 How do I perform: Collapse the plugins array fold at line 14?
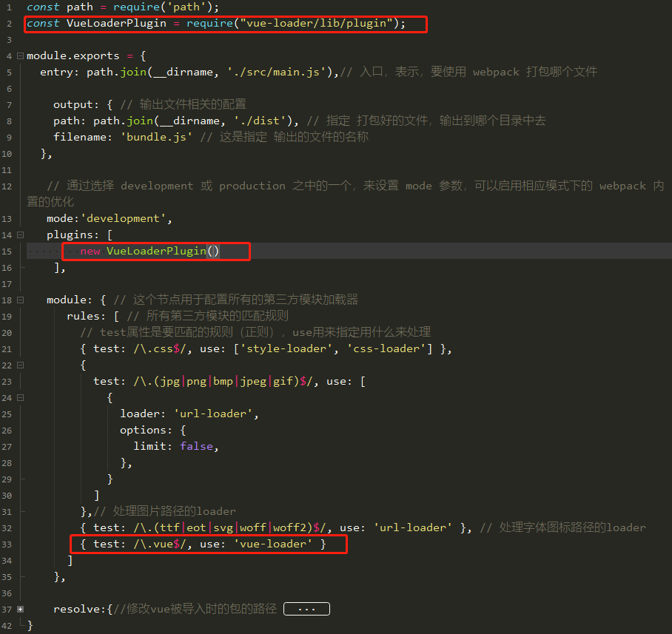point(20,235)
